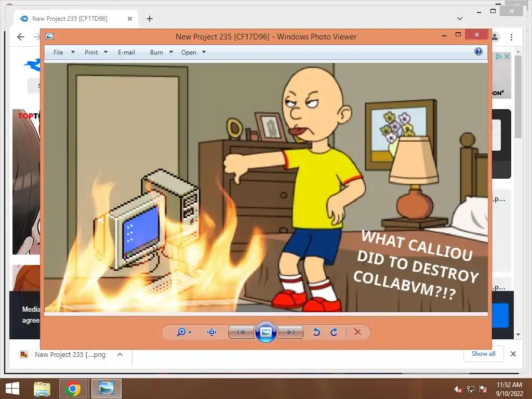Expand the Print dropdown arrow
Screen dimensions: 532x399
pos(105,52)
